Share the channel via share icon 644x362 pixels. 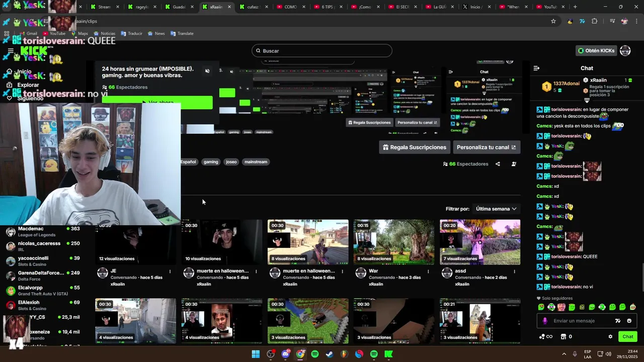click(498, 164)
